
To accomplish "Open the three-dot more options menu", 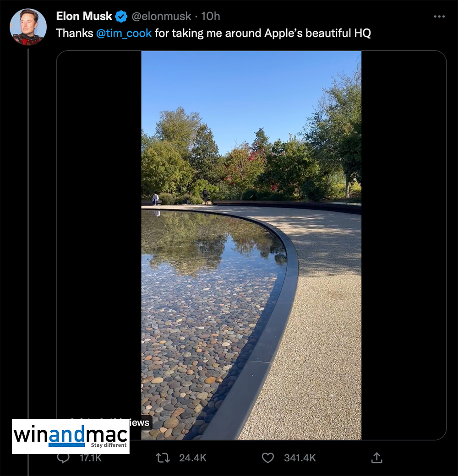I will [439, 16].
